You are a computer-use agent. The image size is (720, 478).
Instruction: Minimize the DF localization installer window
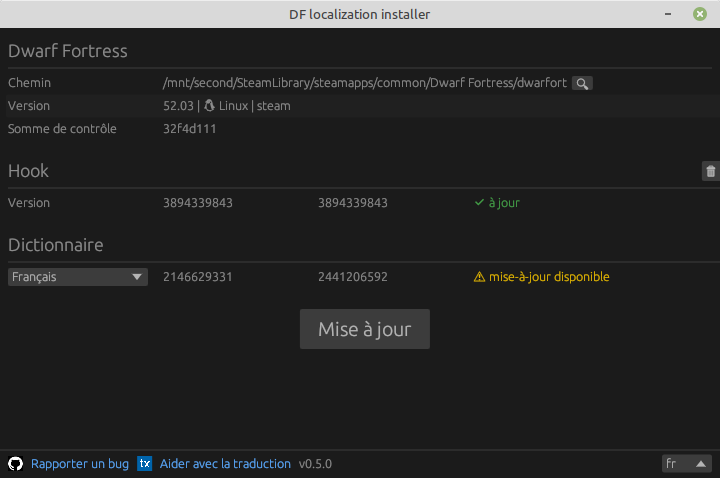pyautogui.click(x=668, y=14)
